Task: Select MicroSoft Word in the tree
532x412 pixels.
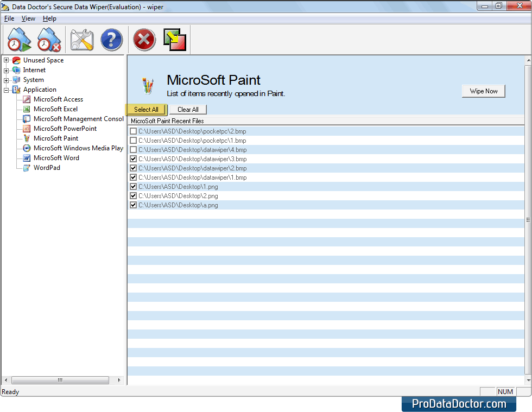Action: click(x=56, y=158)
